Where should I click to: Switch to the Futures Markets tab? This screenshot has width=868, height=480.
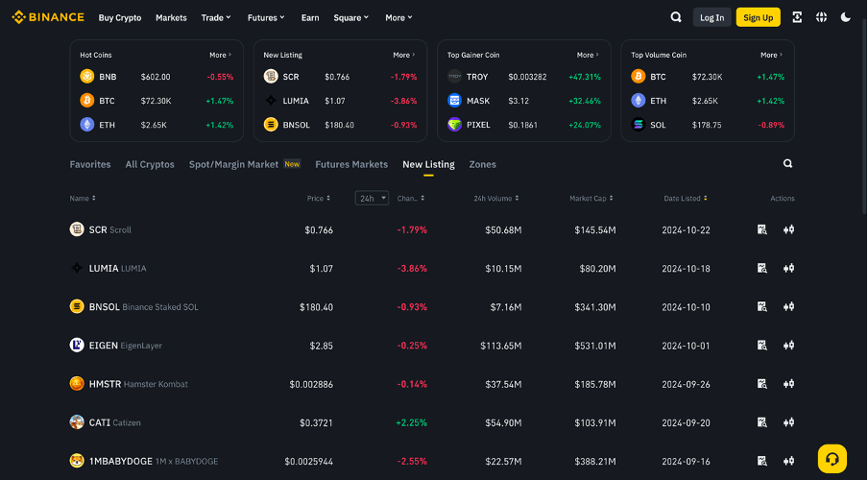click(x=351, y=164)
